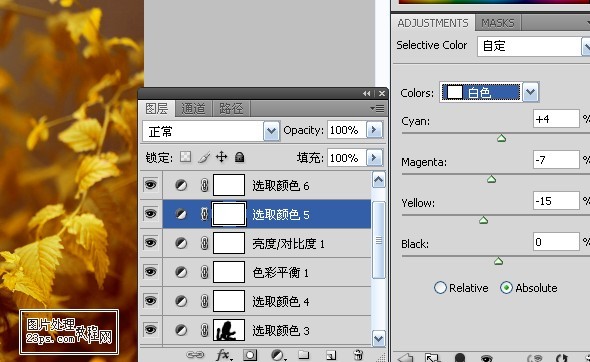Unlink mask chain on 选取颜色 3 layer

coord(204,330)
